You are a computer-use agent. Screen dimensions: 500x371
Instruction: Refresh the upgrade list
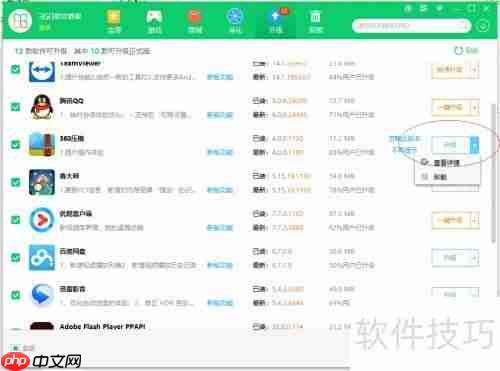coord(466,51)
